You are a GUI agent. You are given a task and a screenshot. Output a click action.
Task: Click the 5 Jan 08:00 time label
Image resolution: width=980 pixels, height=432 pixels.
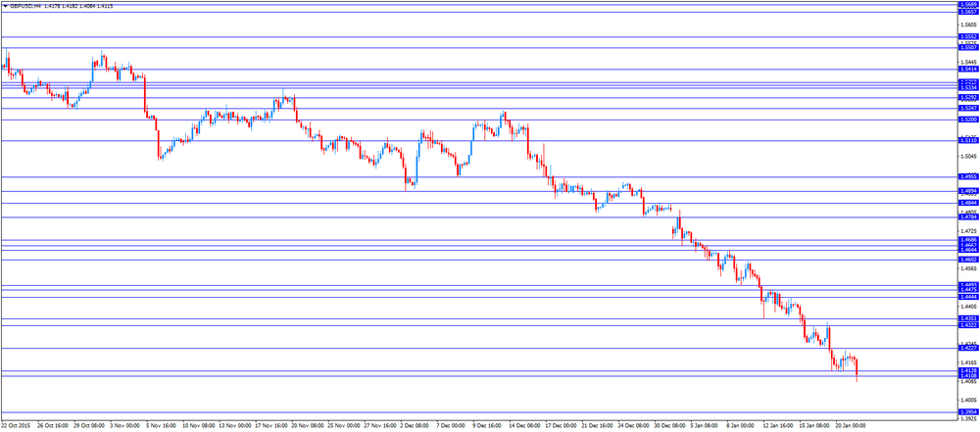coord(705,424)
